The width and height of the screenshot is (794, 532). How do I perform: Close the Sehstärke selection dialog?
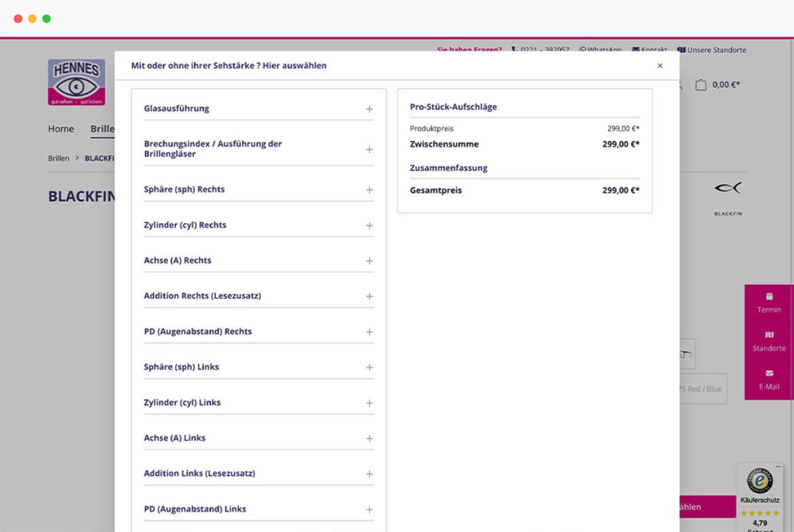pyautogui.click(x=659, y=66)
